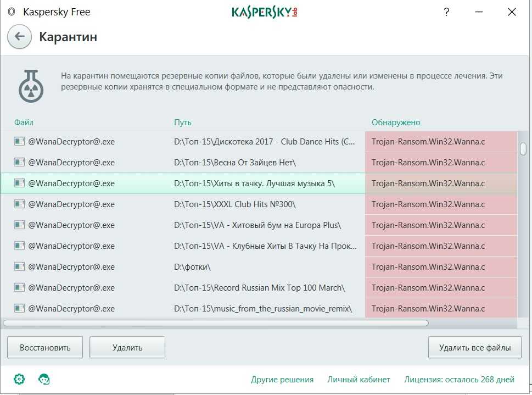Screen dimensions: 532x395
Task: Click the quarantine flask icon
Action: pyautogui.click(x=31, y=86)
